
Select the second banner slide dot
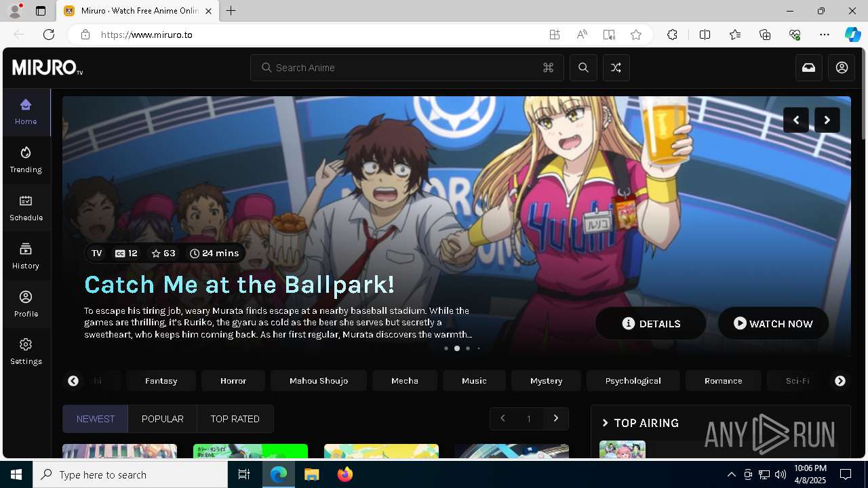pyautogui.click(x=457, y=348)
